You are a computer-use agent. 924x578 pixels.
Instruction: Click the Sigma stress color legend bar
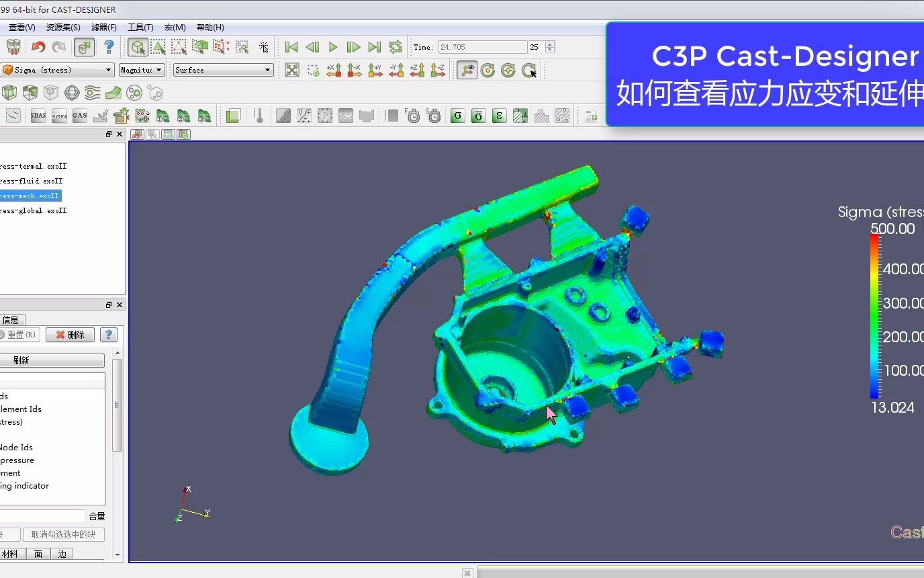(x=874, y=316)
